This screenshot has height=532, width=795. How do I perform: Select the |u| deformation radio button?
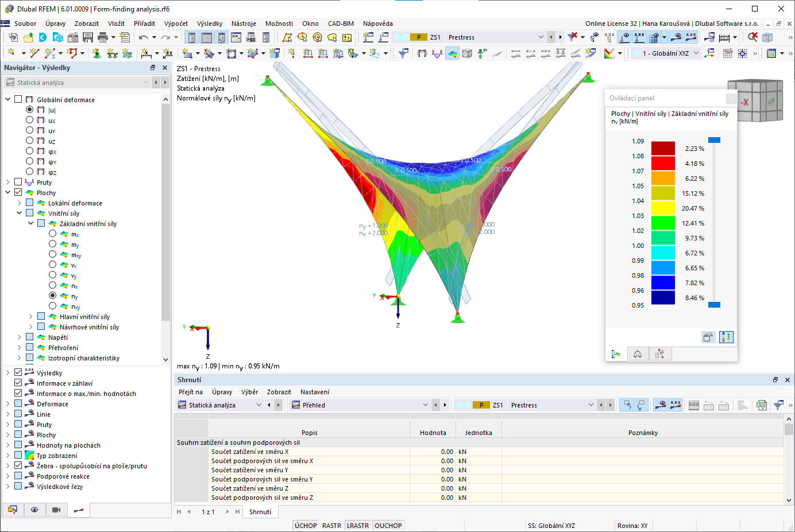29,110
